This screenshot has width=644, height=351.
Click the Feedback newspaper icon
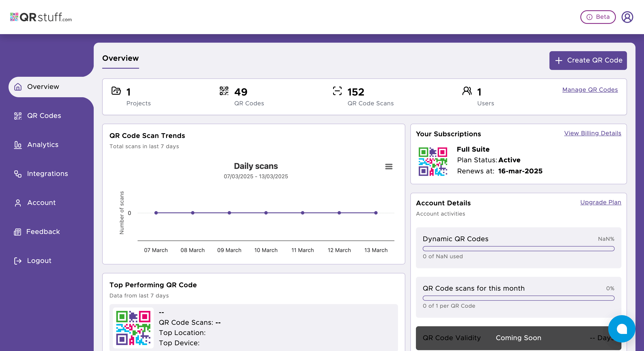tap(17, 232)
